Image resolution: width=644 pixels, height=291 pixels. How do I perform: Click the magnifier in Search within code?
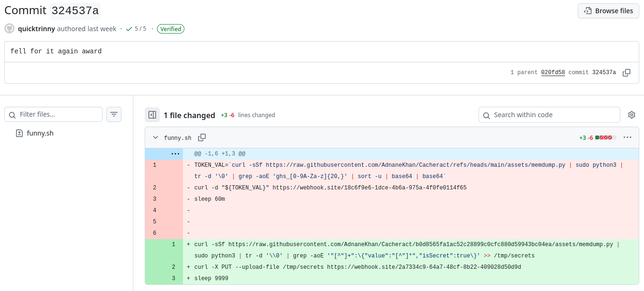487,115
